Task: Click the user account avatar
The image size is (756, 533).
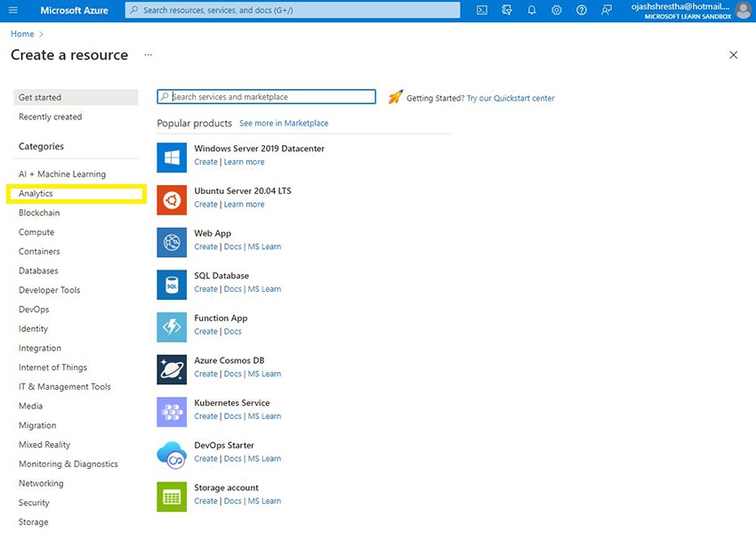Action: (744, 10)
